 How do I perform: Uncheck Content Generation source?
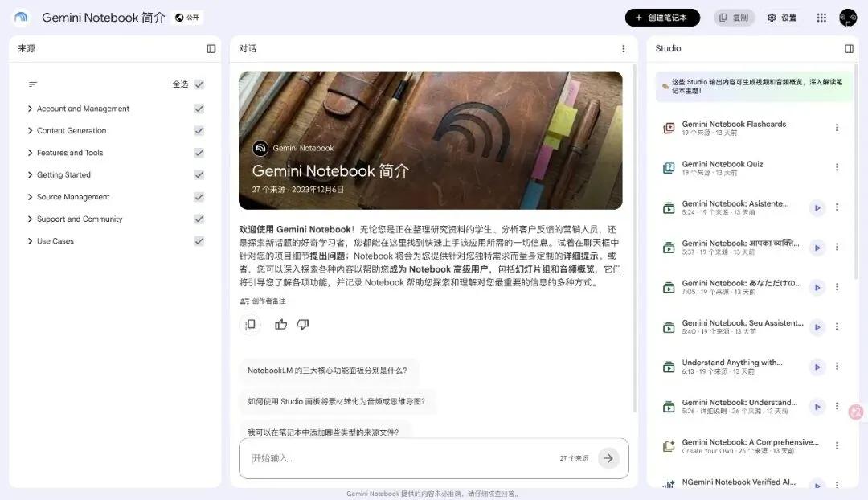tap(199, 131)
